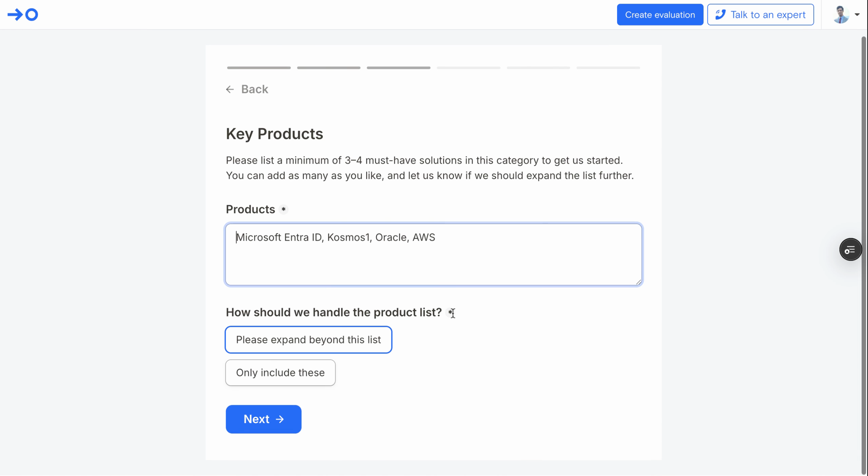
Task: Go to the fourth progress step segment
Action: coord(468,68)
